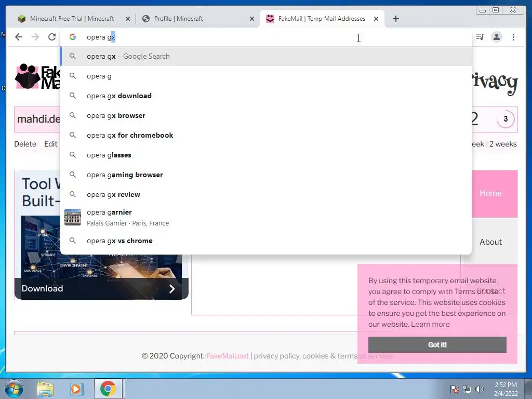This screenshot has height=399, width=532.
Task: Close the Minecraft Free Trial tab
Action: click(128, 19)
